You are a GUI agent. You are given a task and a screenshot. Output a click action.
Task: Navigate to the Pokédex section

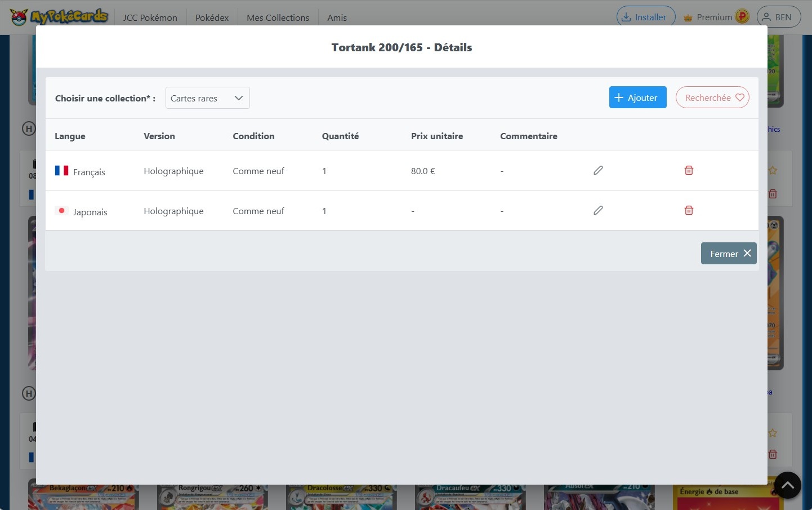(212, 17)
